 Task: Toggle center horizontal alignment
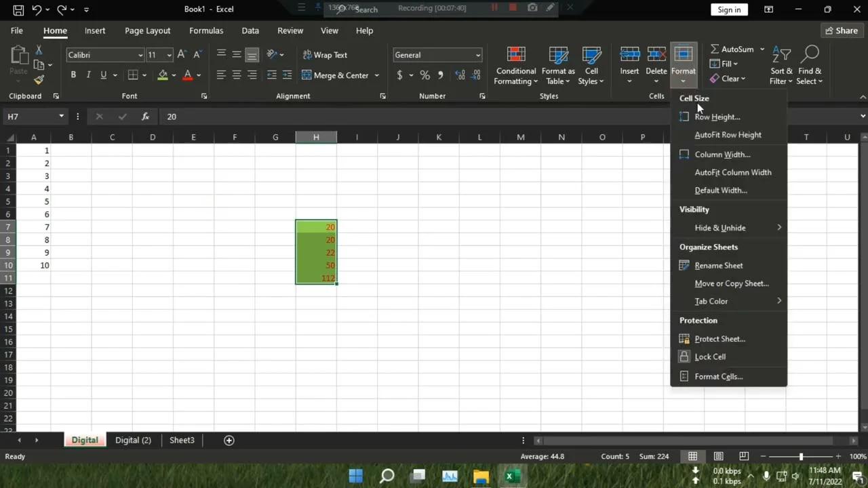pyautogui.click(x=237, y=75)
